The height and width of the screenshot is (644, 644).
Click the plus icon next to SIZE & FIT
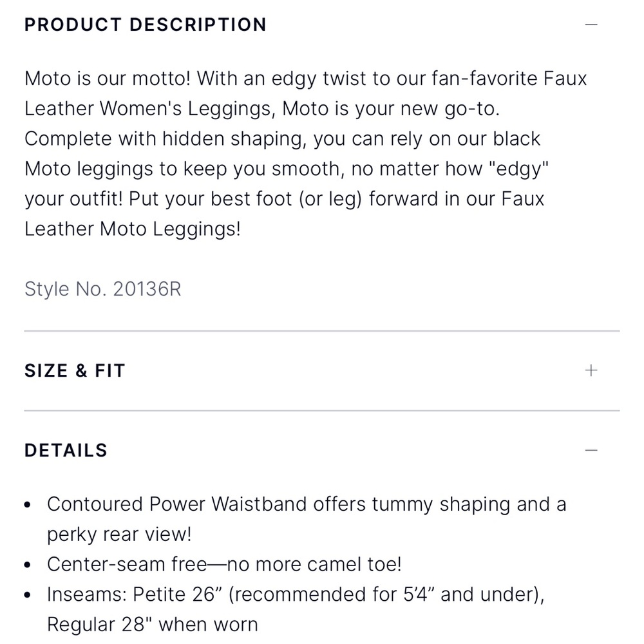click(590, 370)
